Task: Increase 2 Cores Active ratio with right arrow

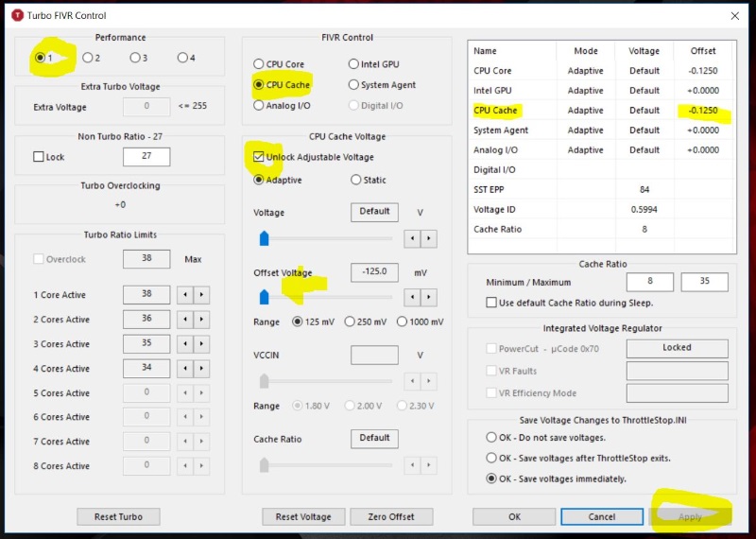Action: click(201, 320)
